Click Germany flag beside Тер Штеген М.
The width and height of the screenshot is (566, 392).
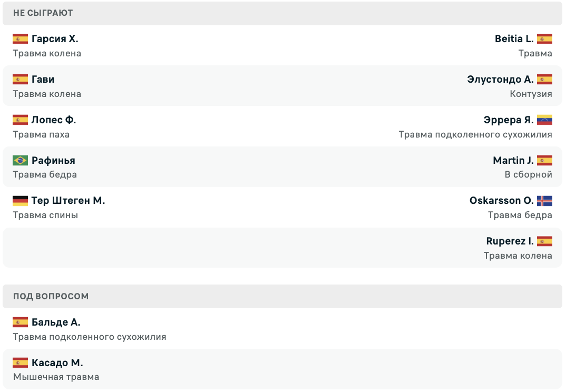20,201
